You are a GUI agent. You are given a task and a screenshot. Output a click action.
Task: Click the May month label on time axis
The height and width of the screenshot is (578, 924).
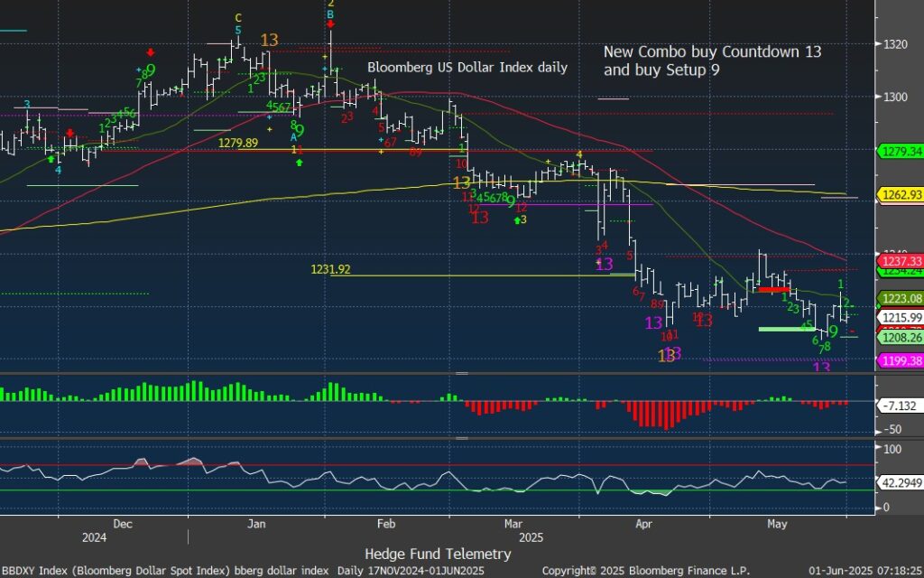(777, 524)
